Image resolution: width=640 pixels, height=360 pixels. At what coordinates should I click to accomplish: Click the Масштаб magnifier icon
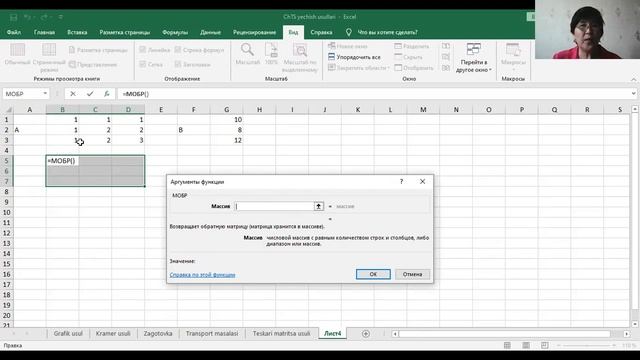pos(247,50)
